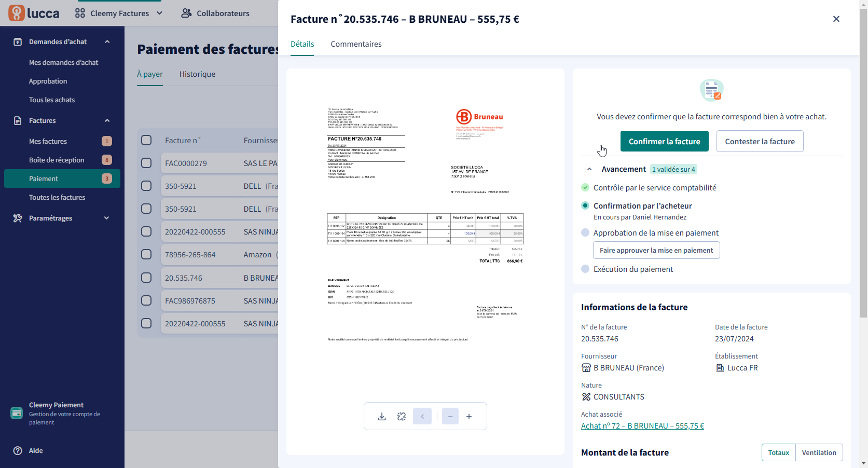Click the Lucca FR establishment icon
Image resolution: width=868 pixels, height=468 pixels.
pyautogui.click(x=720, y=368)
